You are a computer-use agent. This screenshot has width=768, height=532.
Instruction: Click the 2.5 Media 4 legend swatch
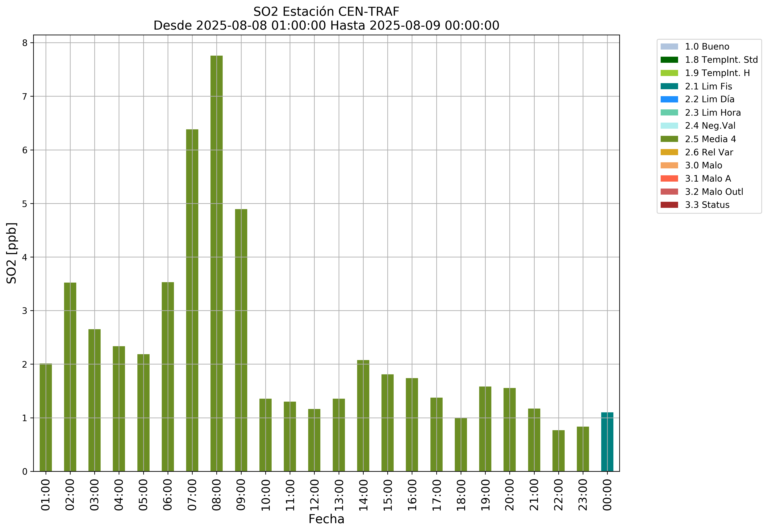coord(669,139)
